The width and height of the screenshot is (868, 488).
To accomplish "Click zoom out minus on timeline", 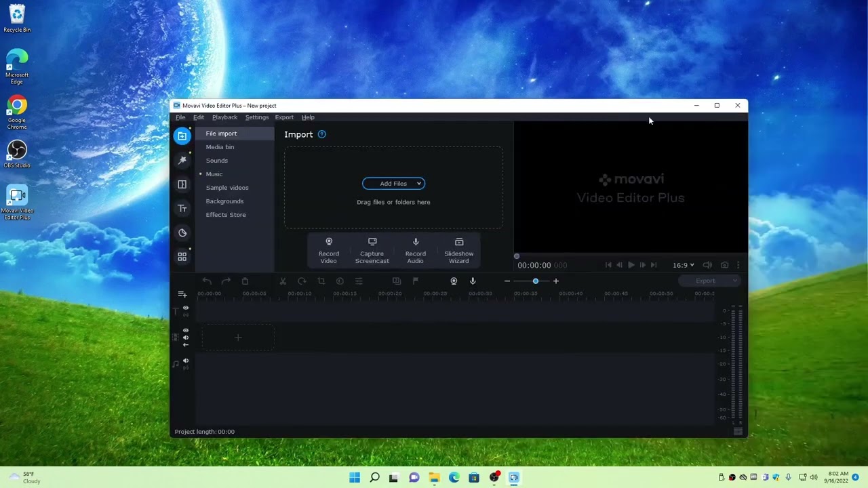I will point(507,281).
